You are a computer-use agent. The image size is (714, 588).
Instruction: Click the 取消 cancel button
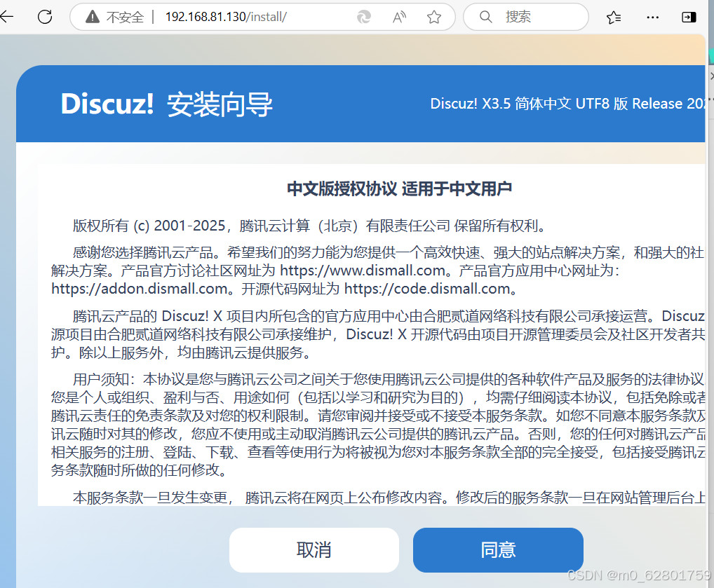[x=314, y=550]
